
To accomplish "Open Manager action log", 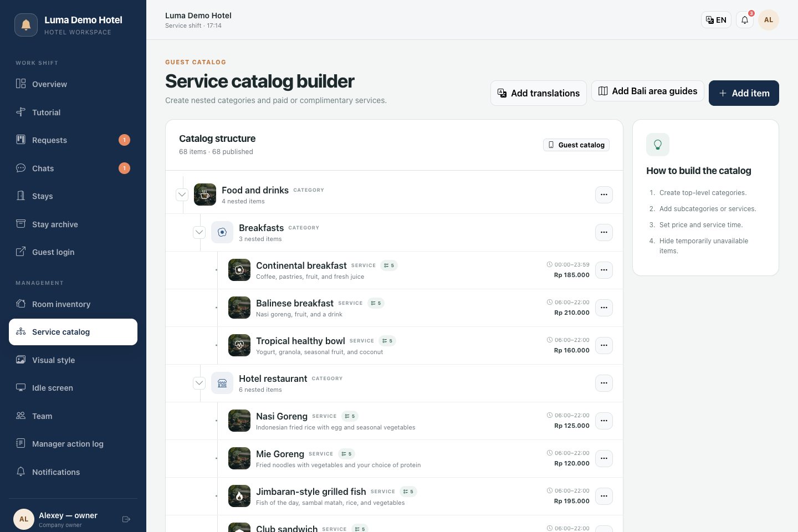I will click(73, 444).
